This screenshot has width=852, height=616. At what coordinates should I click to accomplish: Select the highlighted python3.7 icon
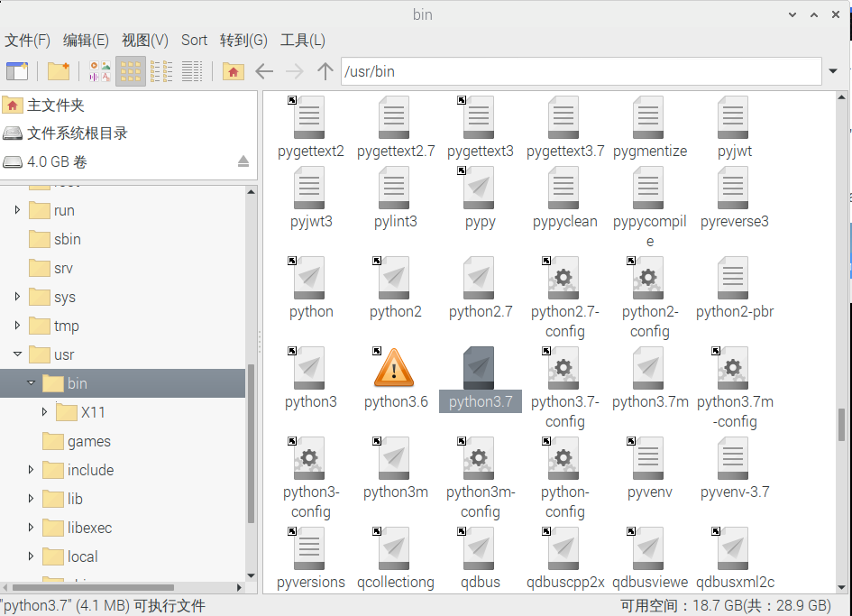coord(479,369)
